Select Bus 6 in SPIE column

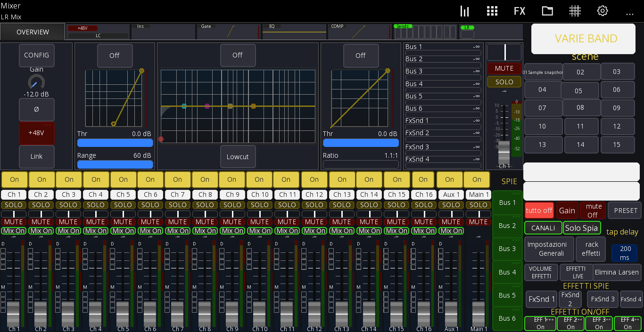(x=507, y=318)
